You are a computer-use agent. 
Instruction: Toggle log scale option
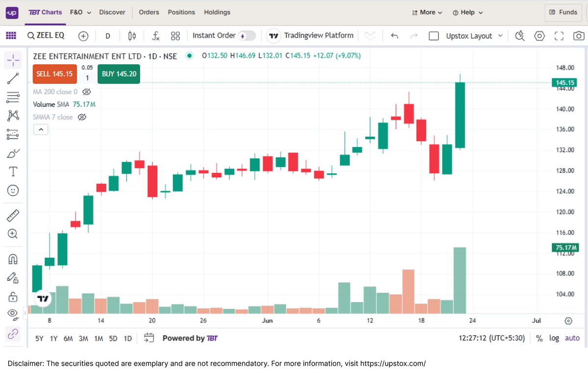click(x=554, y=338)
